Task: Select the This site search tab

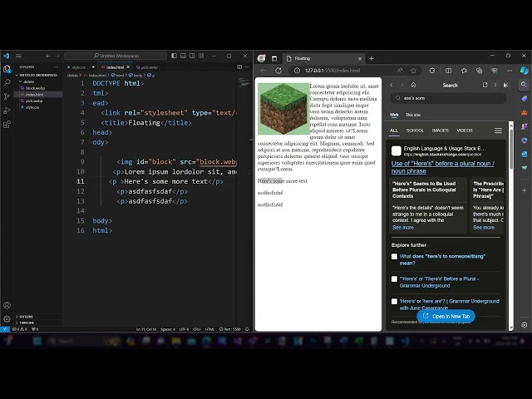Action: [413, 115]
